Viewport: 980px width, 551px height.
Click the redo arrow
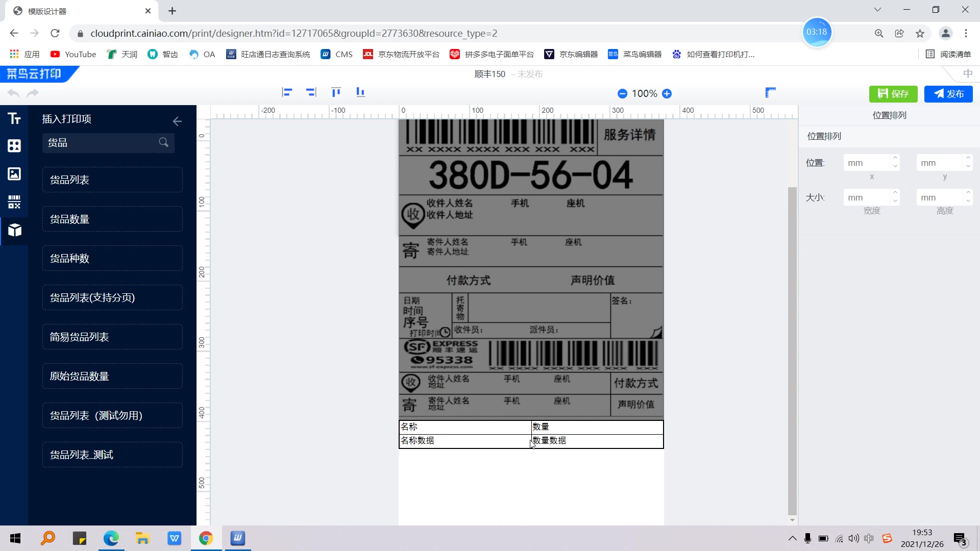(x=33, y=93)
